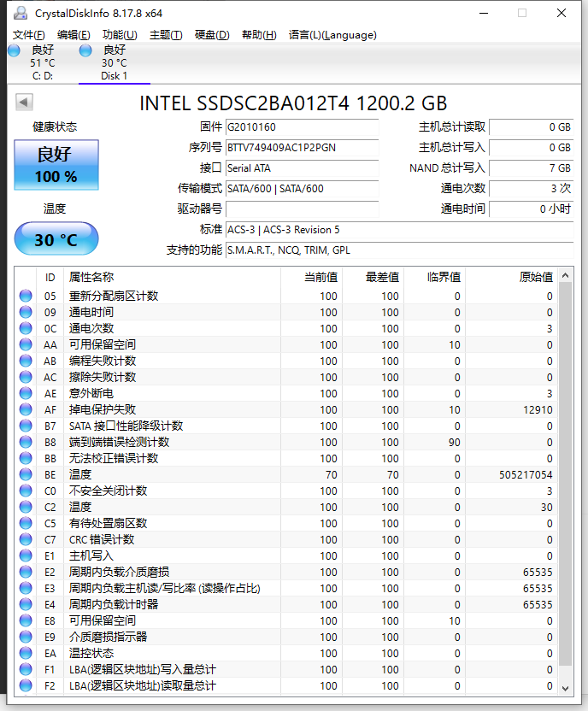Click the standard field ACS-3 | ACS-3 Revision 5
588x711 pixels.
(399, 230)
